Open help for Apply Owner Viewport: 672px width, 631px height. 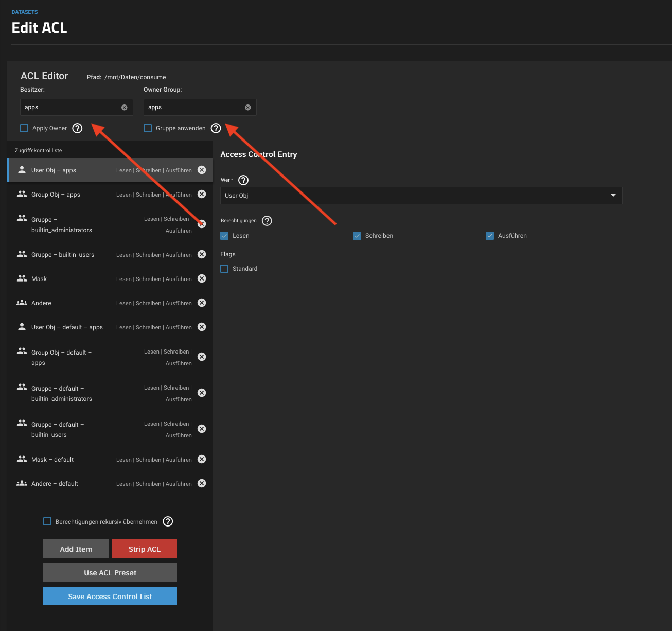[77, 128]
